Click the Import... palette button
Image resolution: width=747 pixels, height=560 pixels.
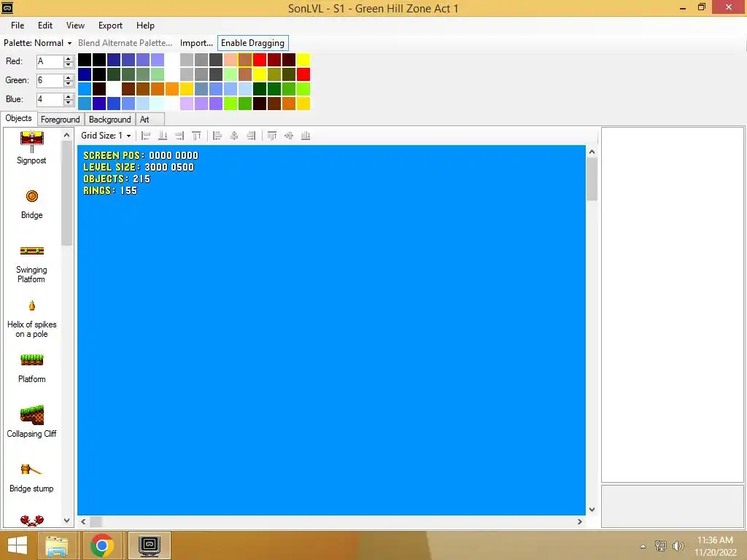196,43
